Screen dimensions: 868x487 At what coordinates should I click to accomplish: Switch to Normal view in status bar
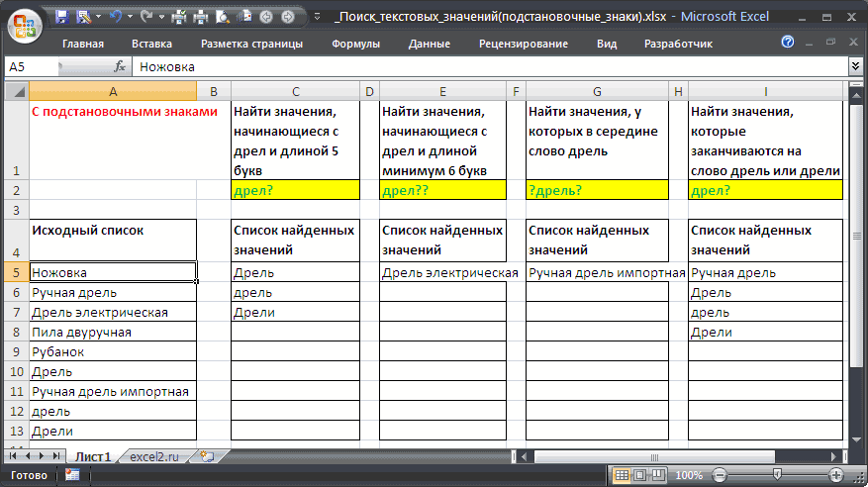[622, 475]
